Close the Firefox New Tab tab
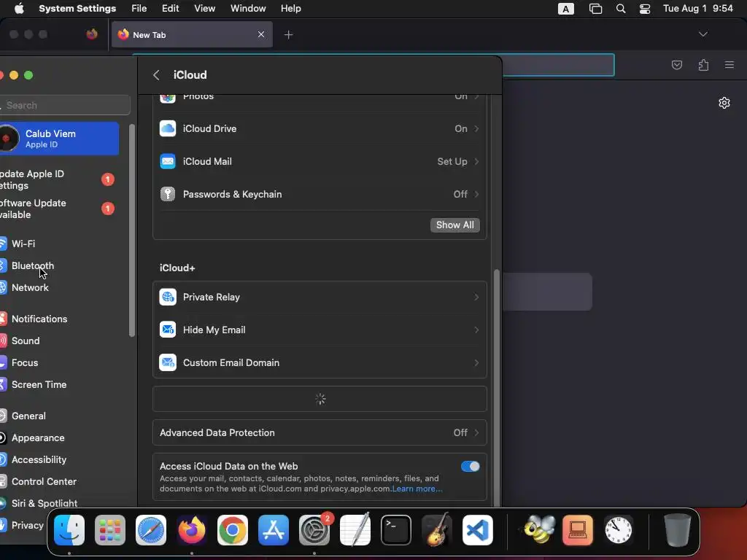 [261, 34]
